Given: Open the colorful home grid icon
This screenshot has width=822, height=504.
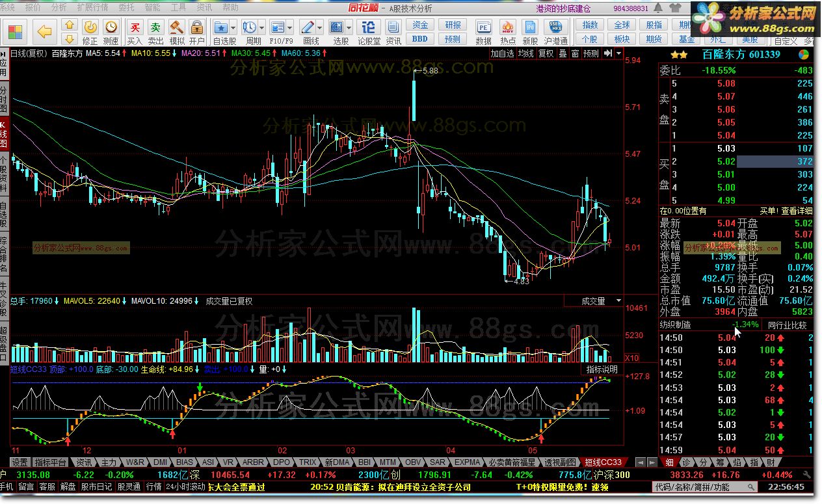Looking at the screenshot, I should tap(16, 32).
